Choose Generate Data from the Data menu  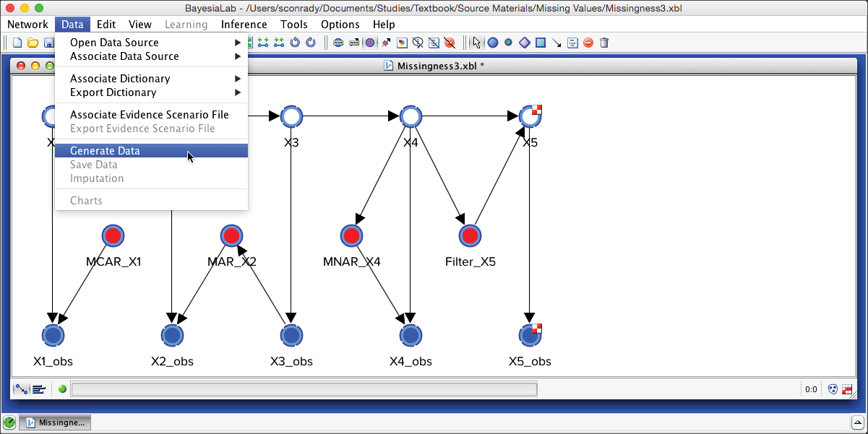[105, 151]
